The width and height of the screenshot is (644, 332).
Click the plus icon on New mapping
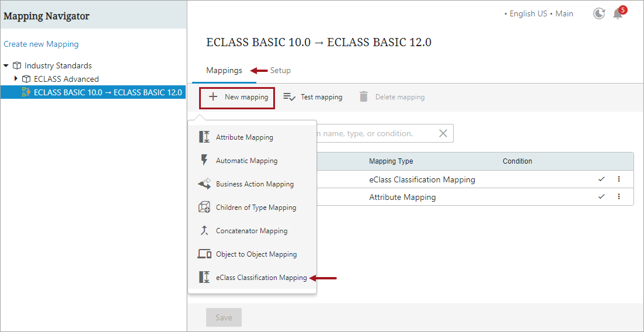pyautogui.click(x=213, y=97)
